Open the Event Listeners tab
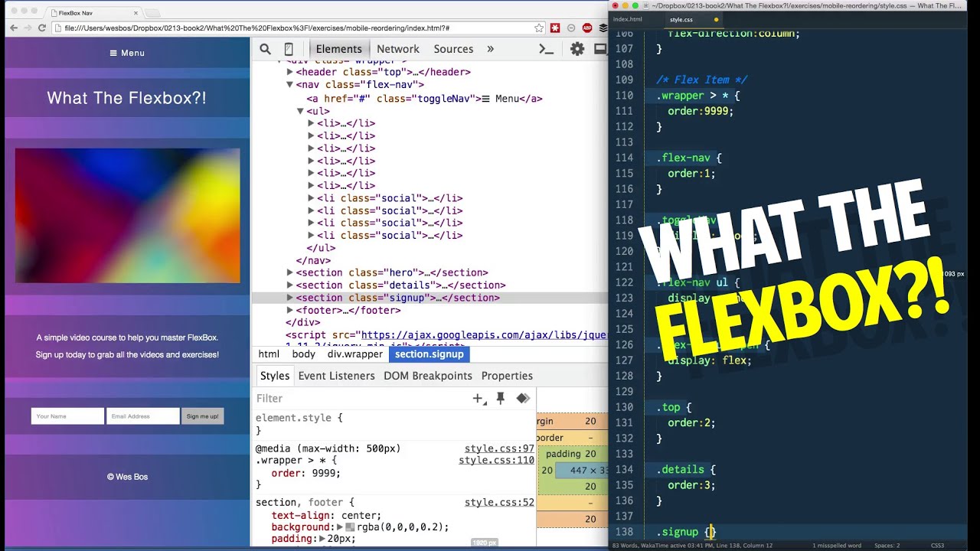 coord(337,376)
